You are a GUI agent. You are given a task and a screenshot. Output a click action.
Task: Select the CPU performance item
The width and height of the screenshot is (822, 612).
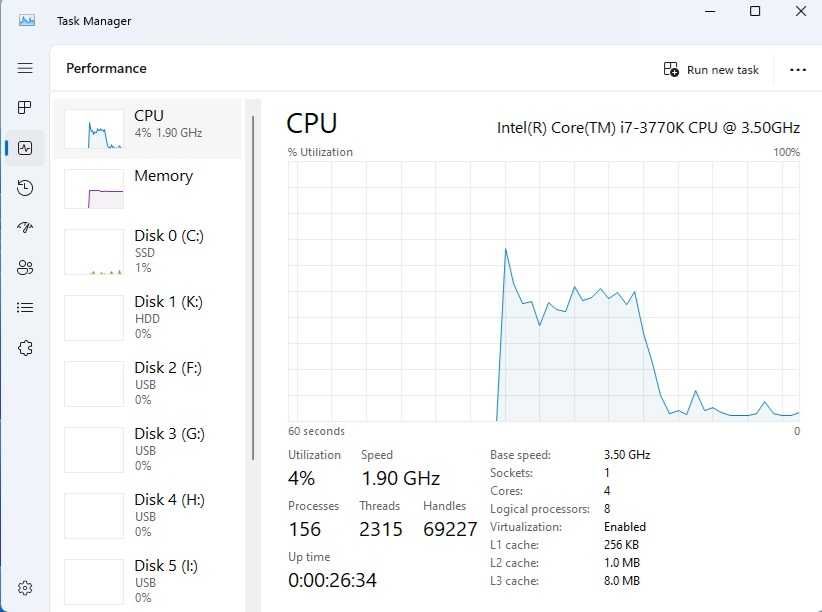click(148, 128)
